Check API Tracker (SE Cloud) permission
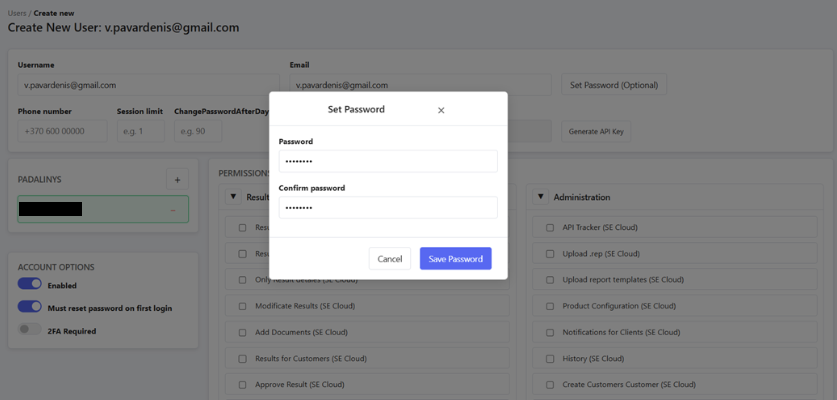This screenshot has width=837, height=400. pos(550,228)
